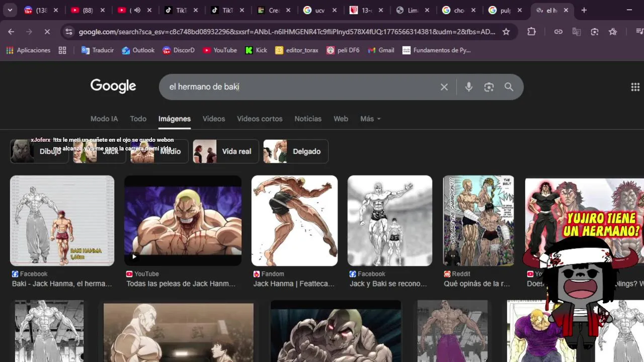The height and width of the screenshot is (362, 644).
Task: Filter images by Delgado chip
Action: click(x=296, y=151)
